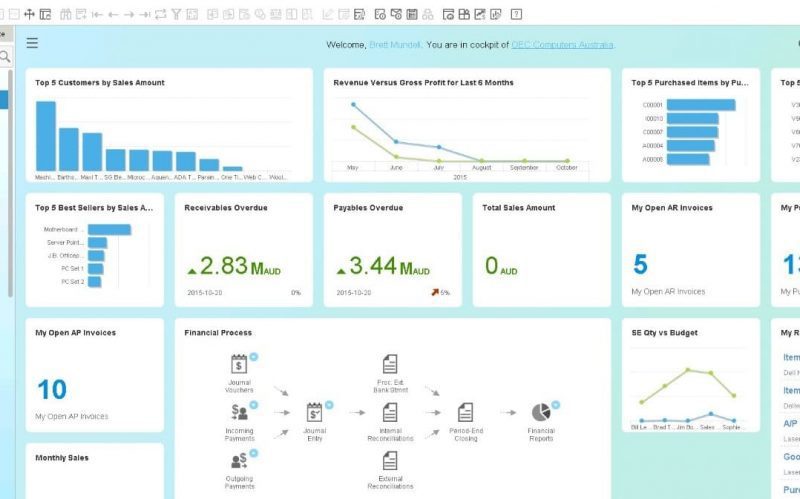Click SE Qty vs Budget widget title

click(665, 333)
